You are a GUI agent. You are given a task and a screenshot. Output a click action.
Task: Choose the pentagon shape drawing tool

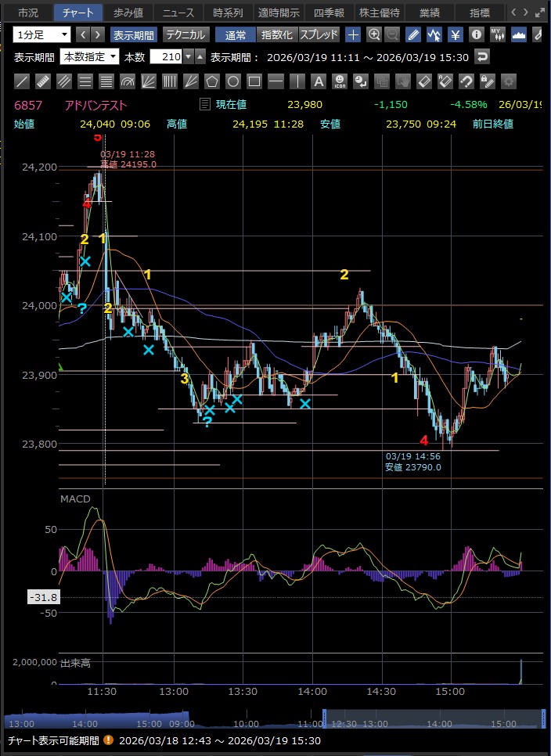(211, 81)
